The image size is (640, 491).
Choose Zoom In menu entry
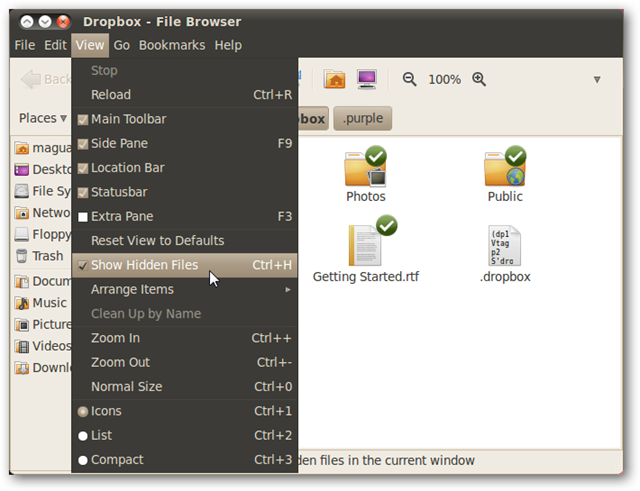click(185, 338)
